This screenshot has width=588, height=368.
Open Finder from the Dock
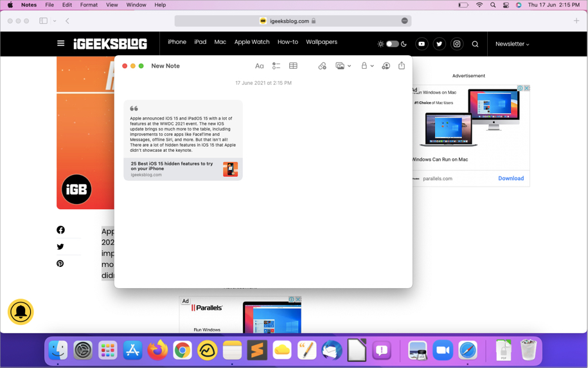click(58, 351)
